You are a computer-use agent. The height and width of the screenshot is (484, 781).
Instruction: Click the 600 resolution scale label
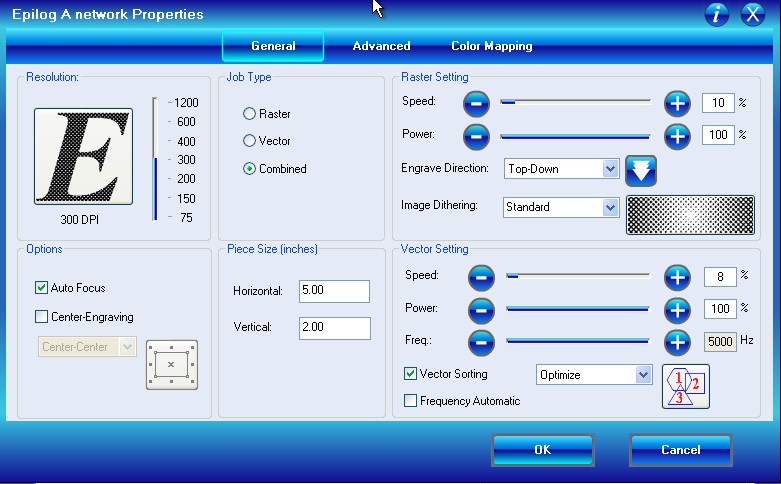point(186,122)
